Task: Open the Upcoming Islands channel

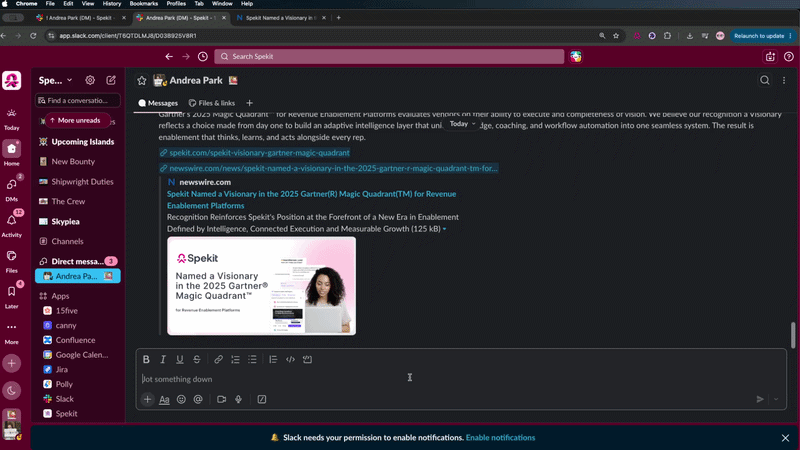Action: (x=83, y=142)
